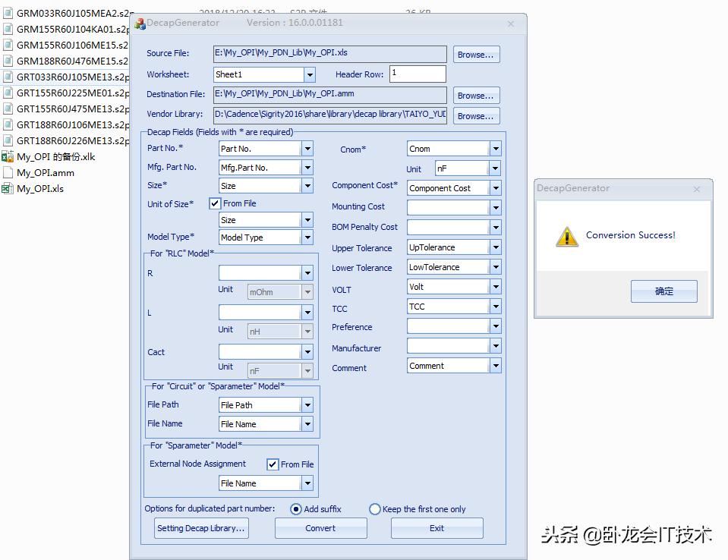The height and width of the screenshot is (560, 728).
Task: Select the GRT033R60J105ME13 file icon
Action: pyautogui.click(x=8, y=77)
